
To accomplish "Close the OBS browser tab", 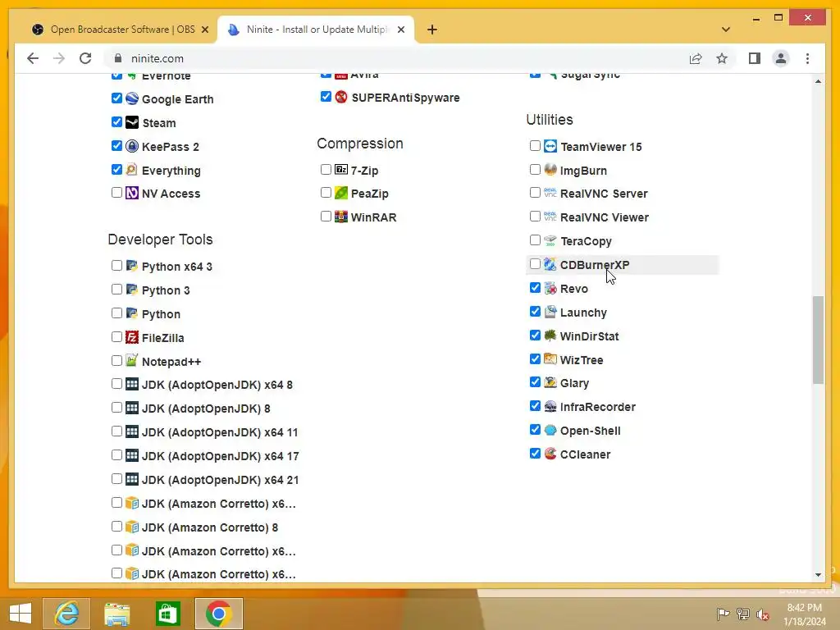I will tap(204, 30).
